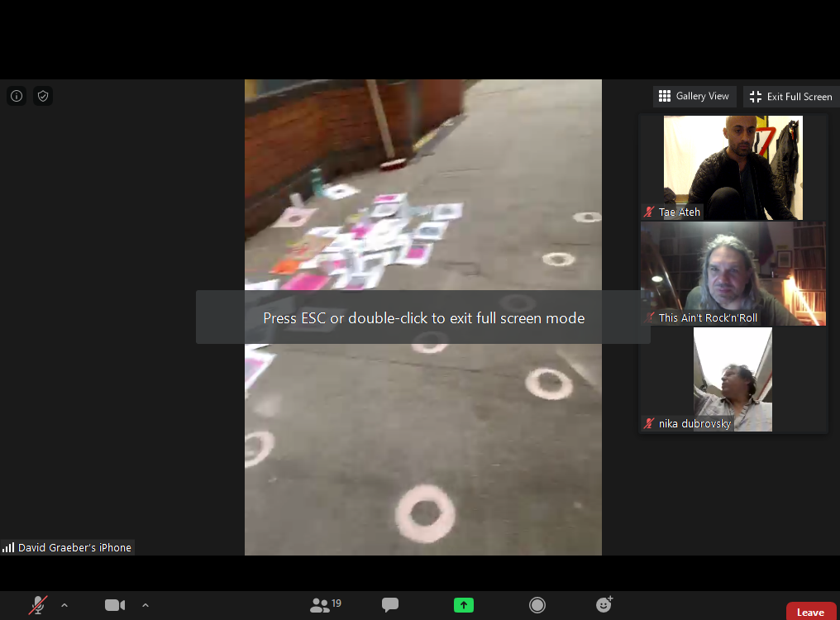Image resolution: width=840 pixels, height=620 pixels.
Task: Click the green Share Screen icon
Action: [464, 605]
